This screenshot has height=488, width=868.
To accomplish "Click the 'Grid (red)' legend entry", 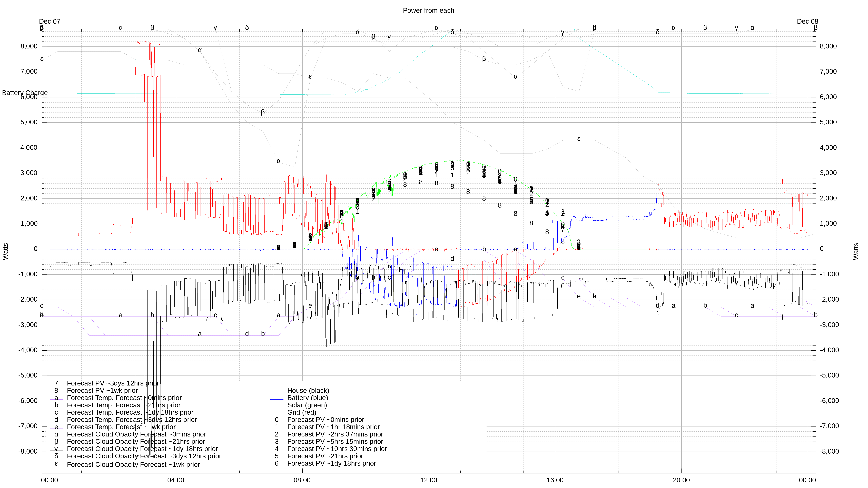I will click(302, 412).
